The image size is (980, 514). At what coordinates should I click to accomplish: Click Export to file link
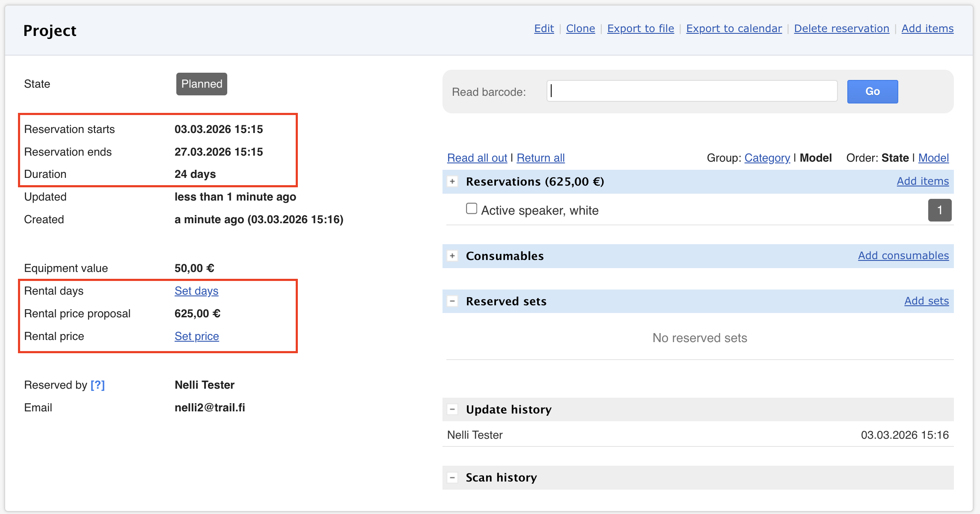coord(640,29)
